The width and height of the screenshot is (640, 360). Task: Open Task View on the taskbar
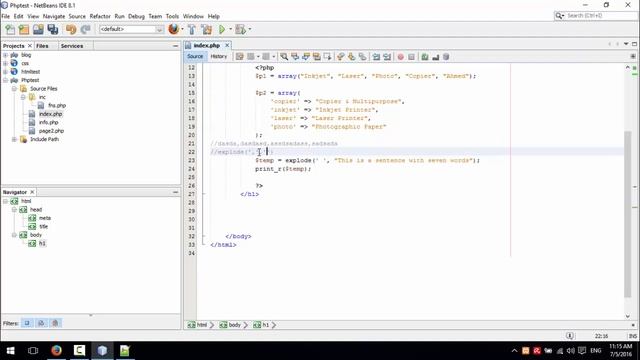point(33,351)
